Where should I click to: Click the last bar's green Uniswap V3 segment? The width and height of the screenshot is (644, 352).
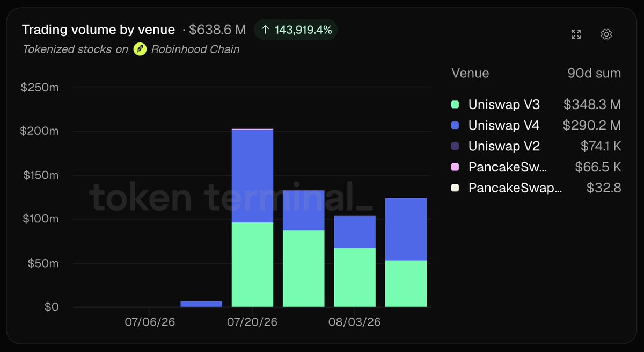coord(406,284)
